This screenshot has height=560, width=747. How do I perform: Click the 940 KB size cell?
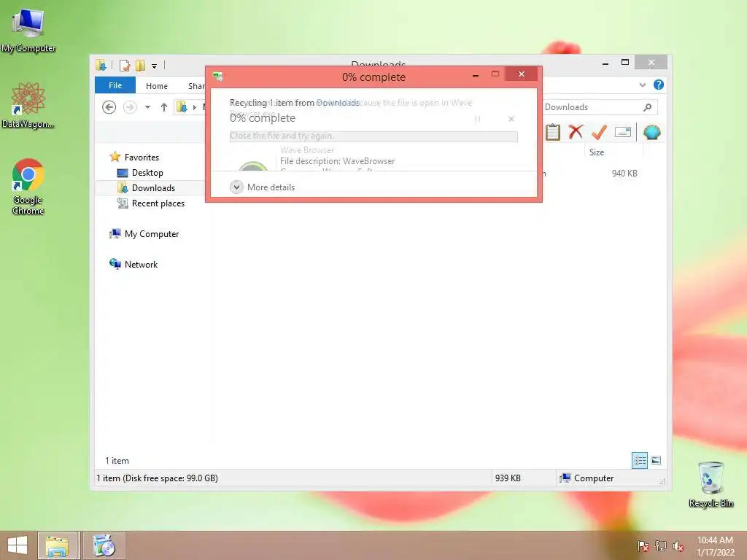624,174
